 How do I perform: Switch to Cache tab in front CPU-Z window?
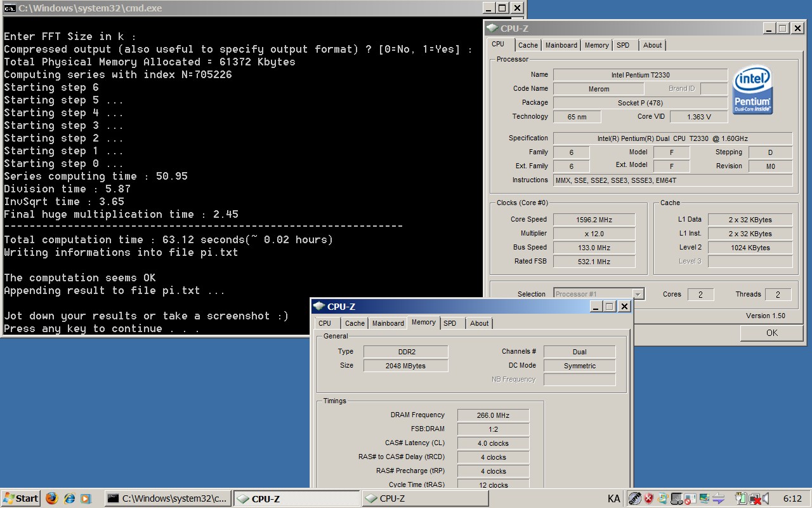(355, 323)
